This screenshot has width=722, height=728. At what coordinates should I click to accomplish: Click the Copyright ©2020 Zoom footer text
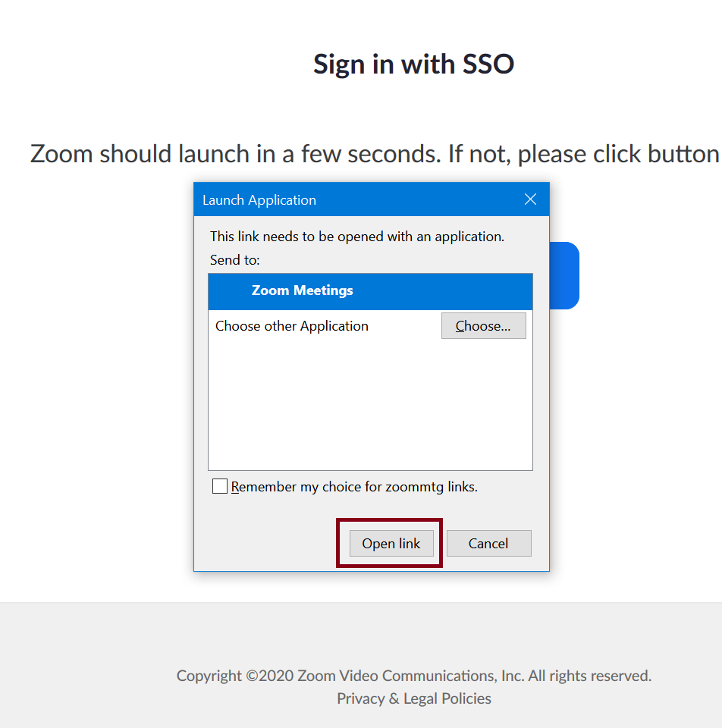(x=413, y=676)
